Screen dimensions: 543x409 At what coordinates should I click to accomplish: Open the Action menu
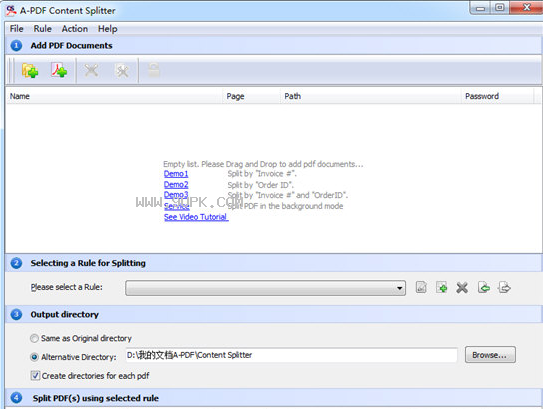point(75,29)
